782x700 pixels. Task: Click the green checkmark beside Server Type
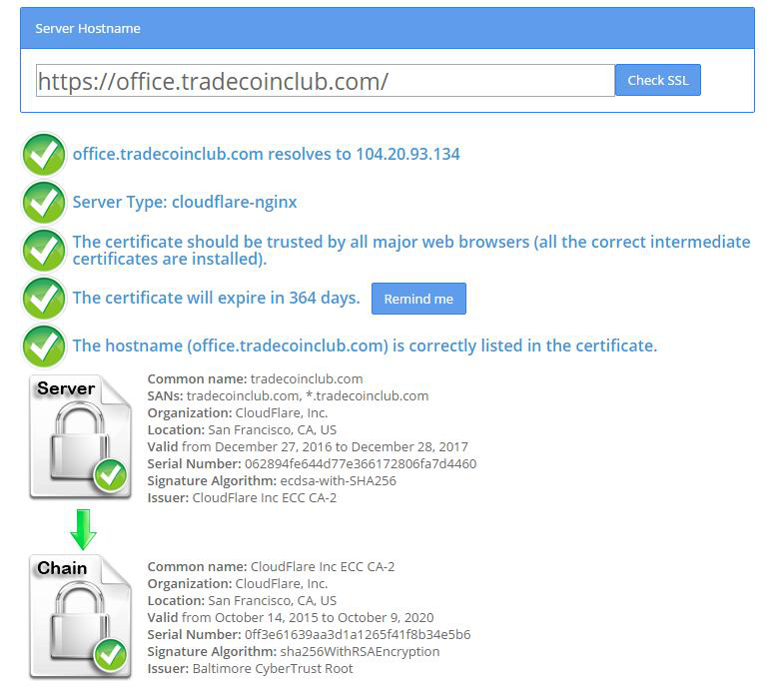tap(44, 203)
